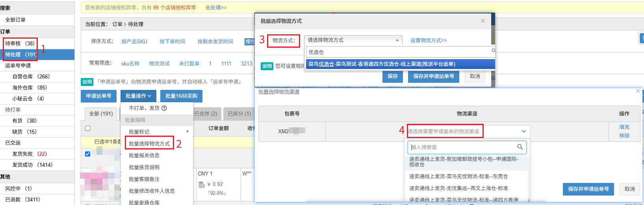Select 批量客服备注 menu entry
The width and height of the screenshot is (644, 205).
point(144,179)
